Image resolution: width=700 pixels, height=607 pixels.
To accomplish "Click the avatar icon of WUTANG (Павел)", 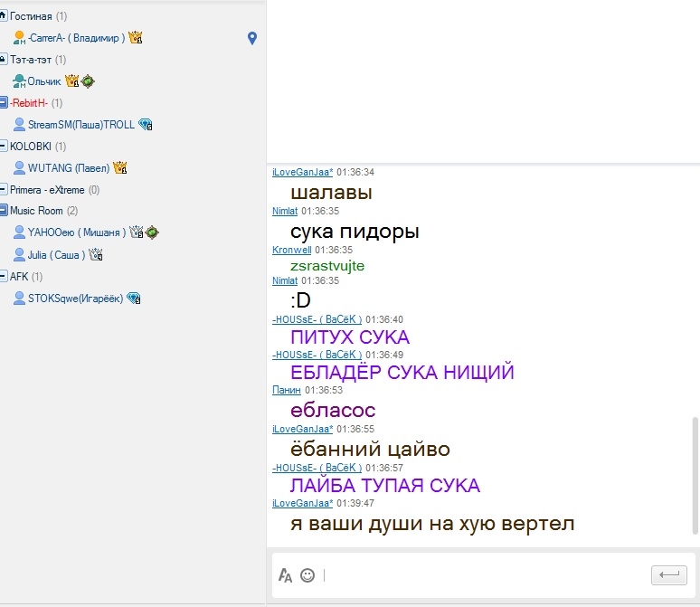I will click(x=19, y=167).
